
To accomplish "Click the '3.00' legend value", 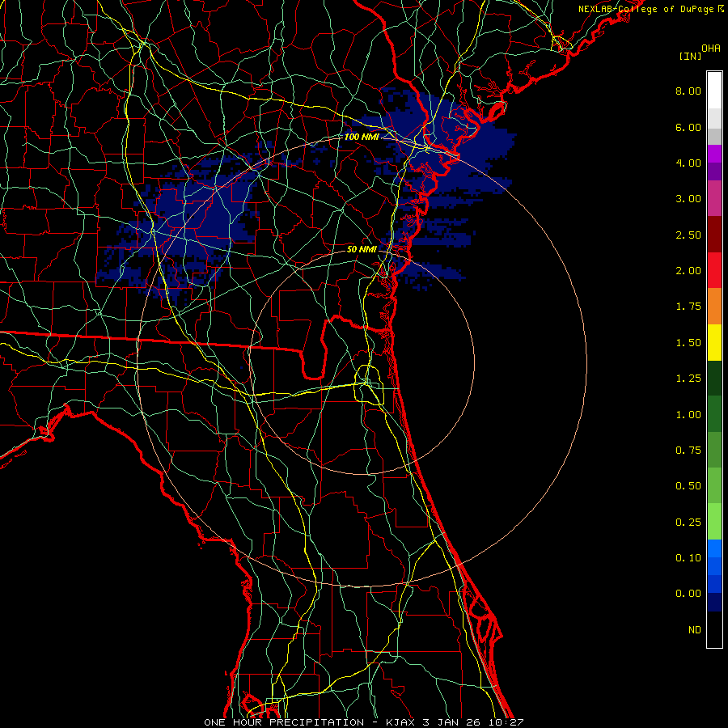I will [688, 199].
